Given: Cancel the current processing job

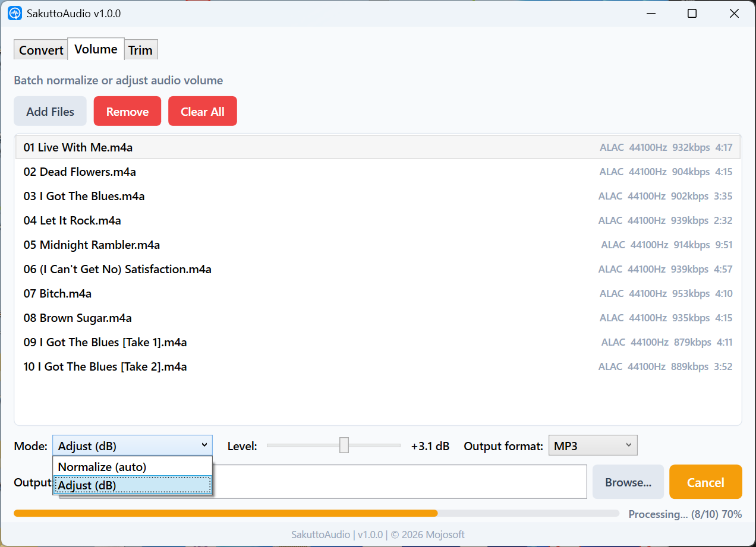Looking at the screenshot, I should click(705, 482).
